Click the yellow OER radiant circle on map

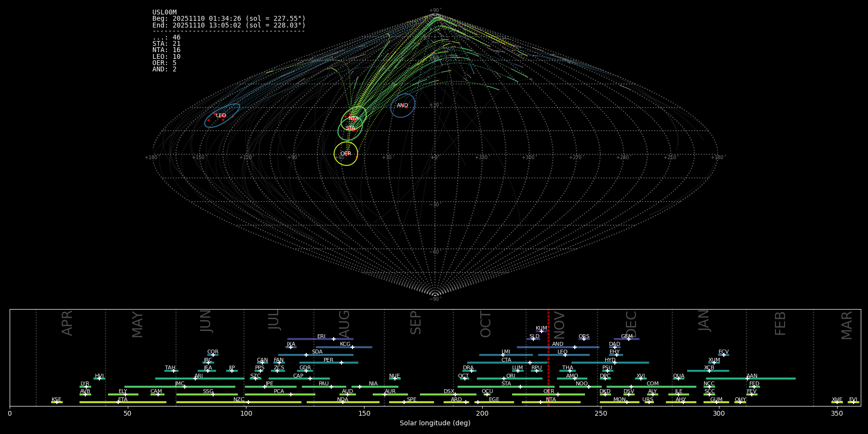click(346, 154)
